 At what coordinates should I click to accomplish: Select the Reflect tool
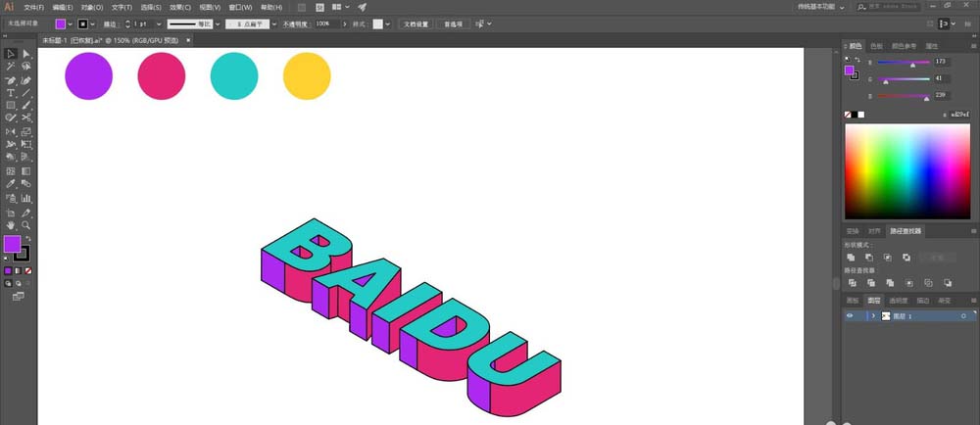[x=11, y=131]
